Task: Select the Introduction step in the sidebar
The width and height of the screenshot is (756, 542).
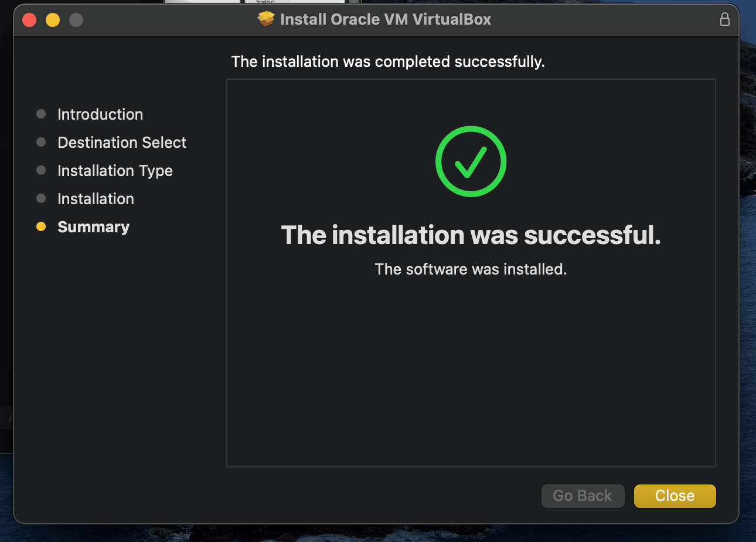Action: pos(100,114)
